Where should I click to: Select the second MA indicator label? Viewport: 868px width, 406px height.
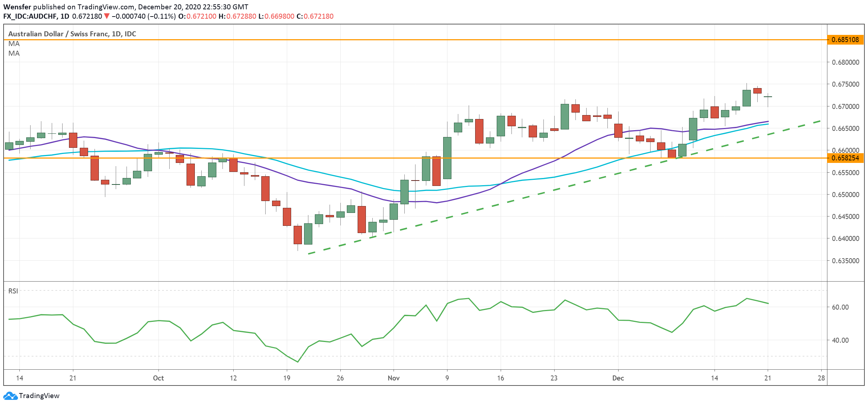(14, 54)
